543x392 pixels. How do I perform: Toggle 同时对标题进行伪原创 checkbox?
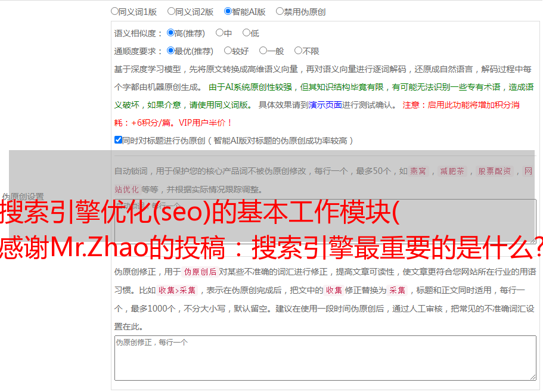(x=118, y=140)
